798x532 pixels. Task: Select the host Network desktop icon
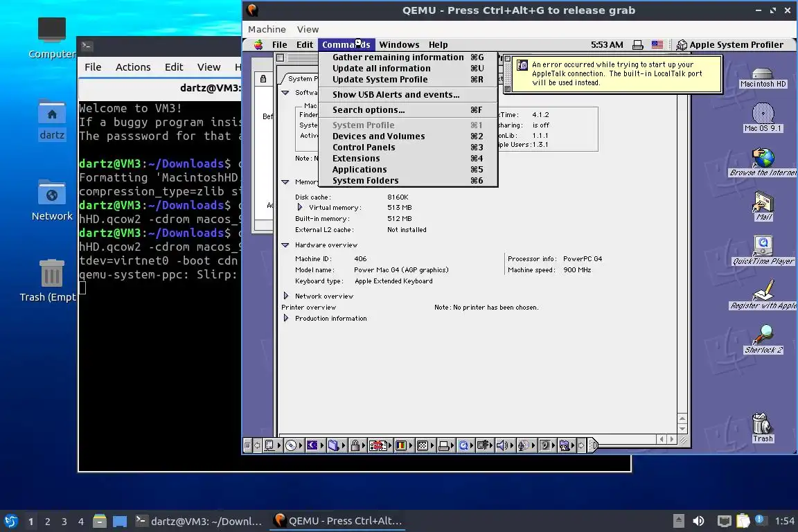(x=52, y=200)
